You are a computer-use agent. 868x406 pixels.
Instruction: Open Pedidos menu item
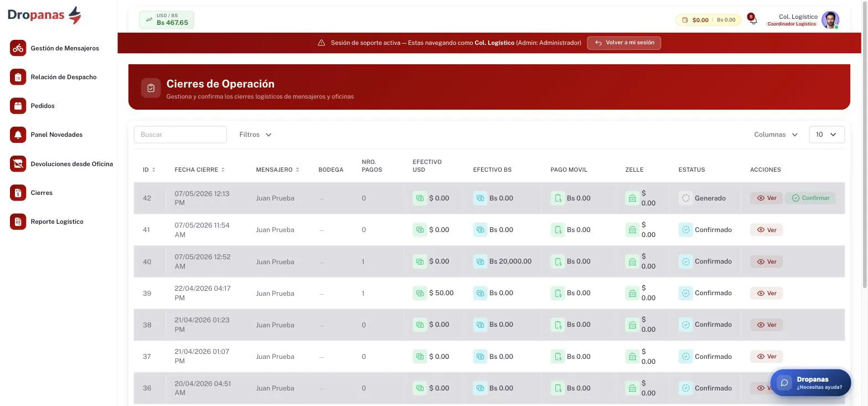(43, 106)
